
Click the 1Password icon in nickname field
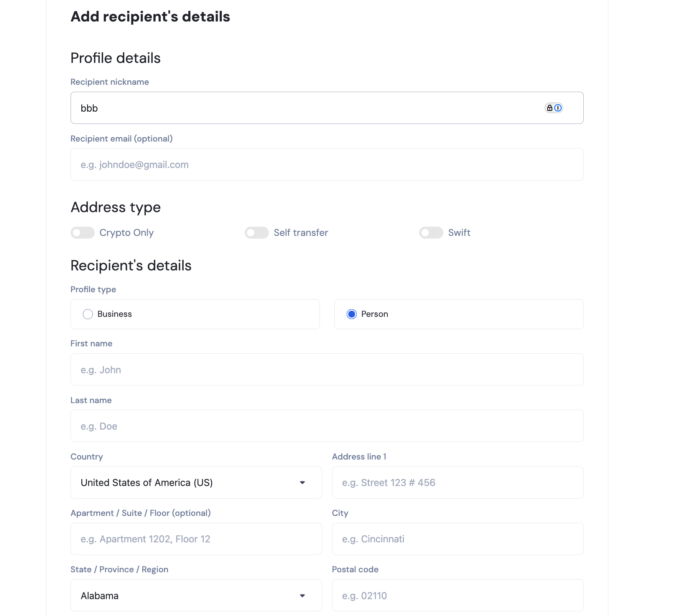pos(558,108)
